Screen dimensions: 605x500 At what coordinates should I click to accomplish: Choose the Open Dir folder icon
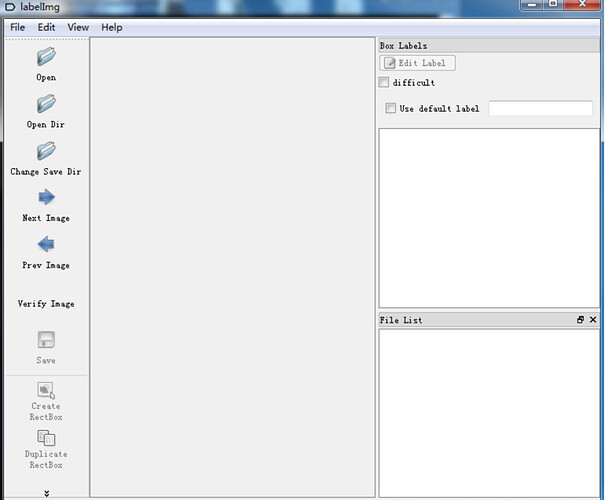click(46, 104)
